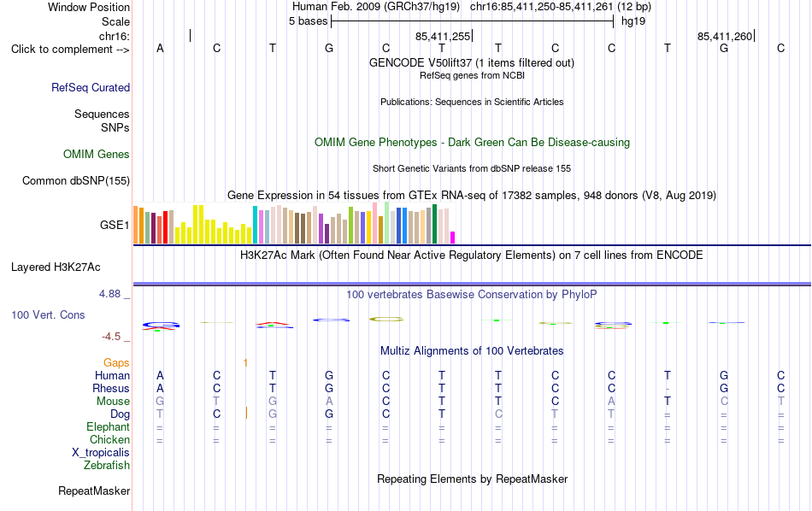Click the Sequences track label
This screenshot has width=812, height=511.
(x=102, y=114)
